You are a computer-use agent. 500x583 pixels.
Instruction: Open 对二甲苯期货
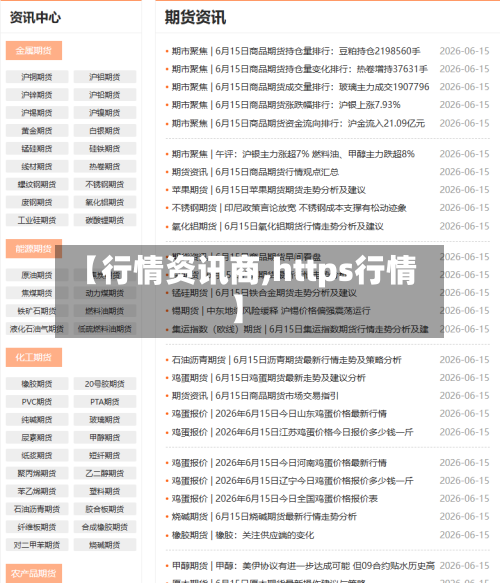(x=37, y=545)
